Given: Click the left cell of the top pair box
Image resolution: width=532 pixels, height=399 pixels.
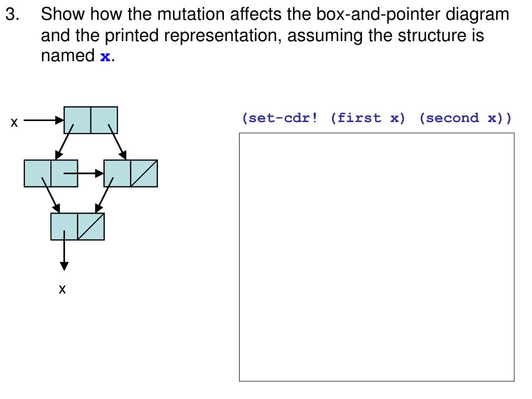Looking at the screenshot, I should coord(77,120).
